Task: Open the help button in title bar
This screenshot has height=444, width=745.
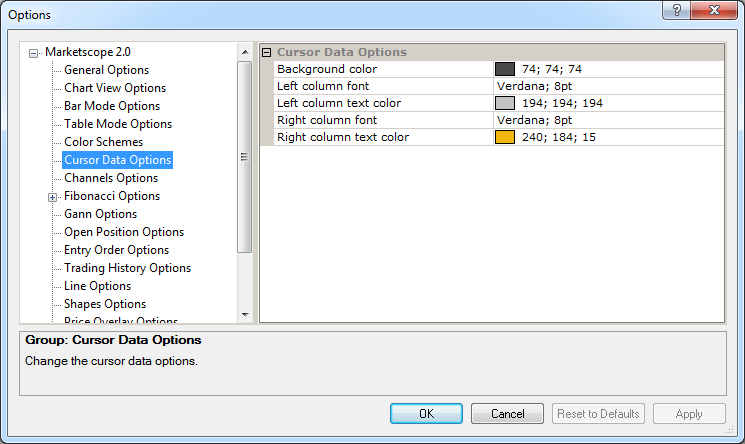Action: [x=677, y=10]
